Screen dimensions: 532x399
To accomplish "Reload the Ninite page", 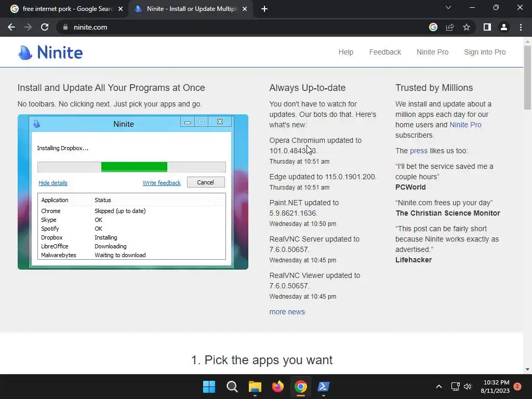I will coord(45,27).
